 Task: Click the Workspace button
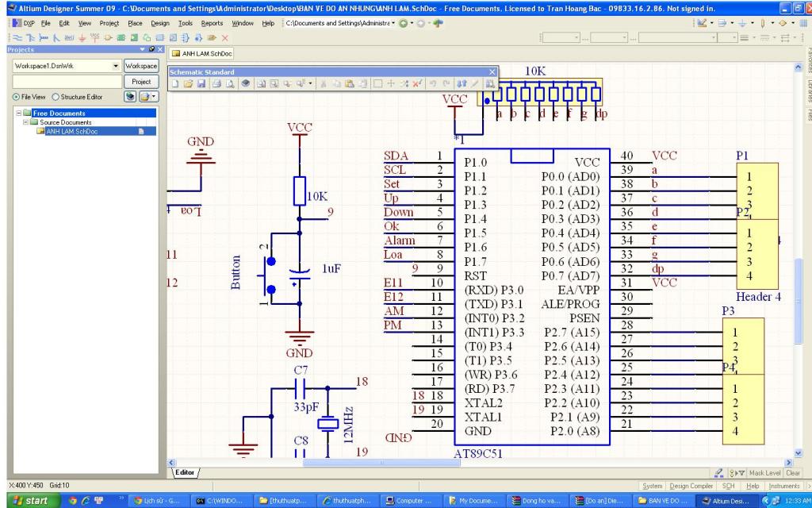(141, 66)
